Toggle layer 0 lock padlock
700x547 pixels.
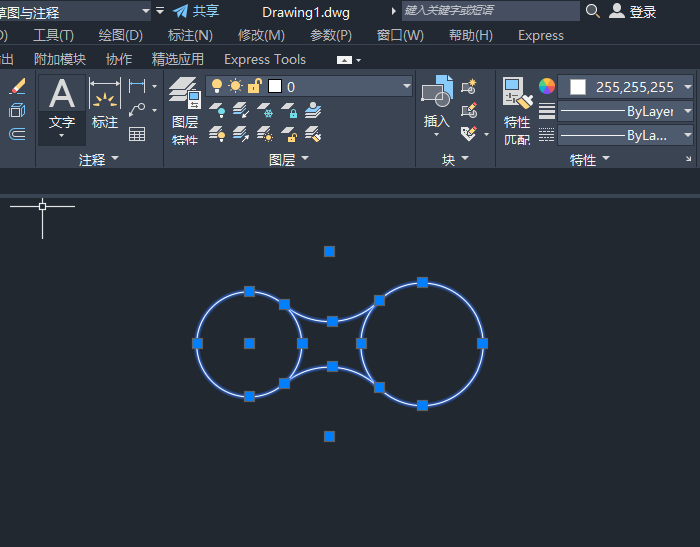coord(254,86)
